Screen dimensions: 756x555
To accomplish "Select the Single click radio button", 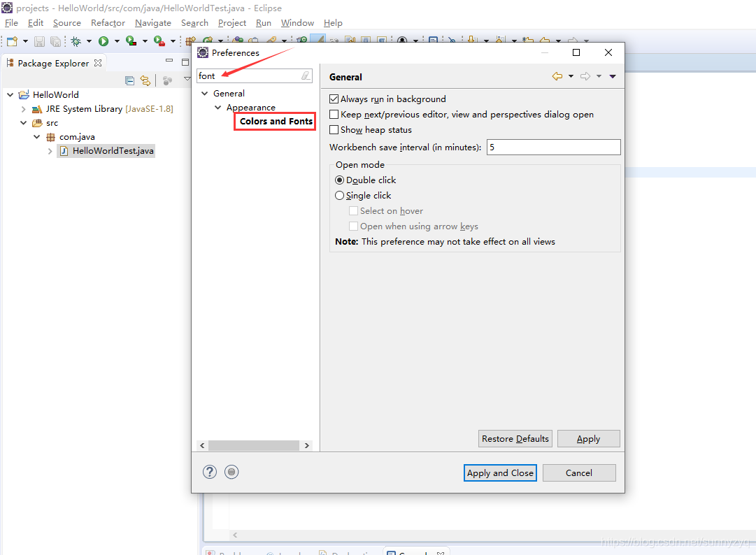I will tap(339, 196).
